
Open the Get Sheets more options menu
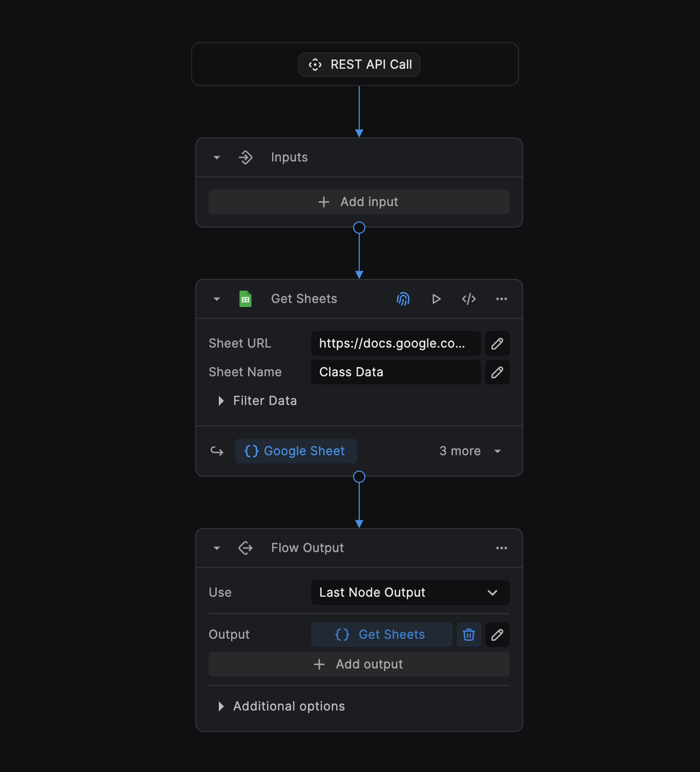(x=502, y=299)
